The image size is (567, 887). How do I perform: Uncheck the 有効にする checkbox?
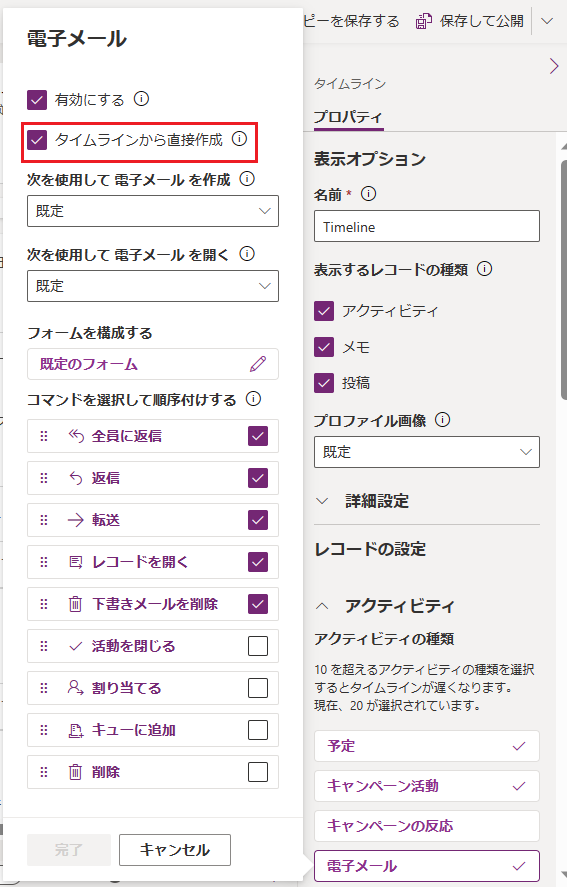37,100
